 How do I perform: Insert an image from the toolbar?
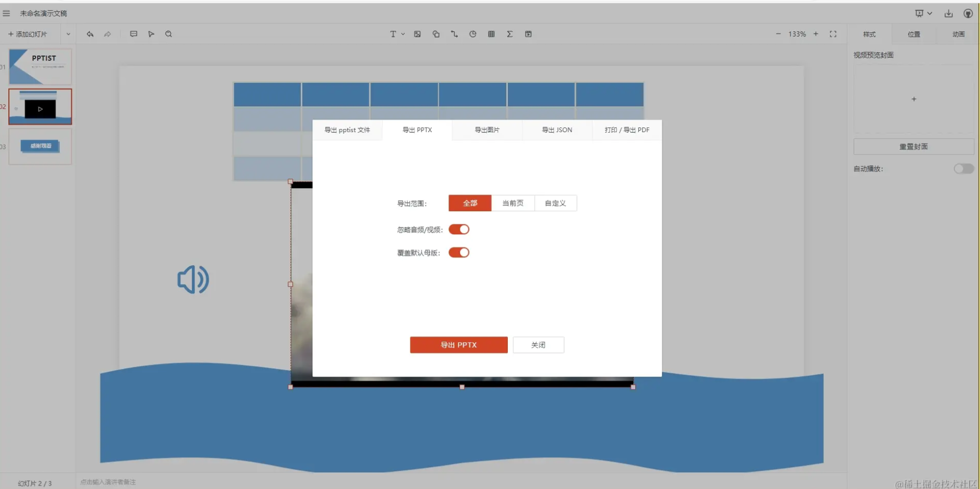[x=417, y=34]
